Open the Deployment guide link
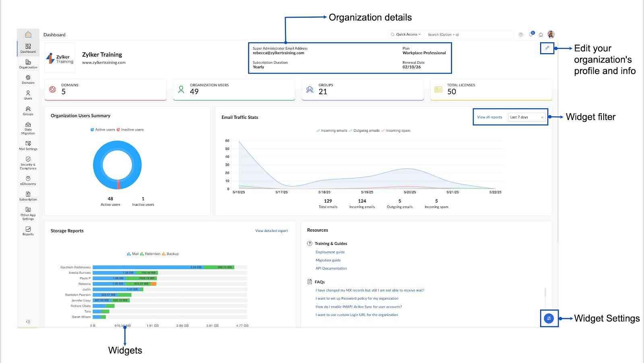This screenshot has height=363, width=644. click(x=330, y=252)
